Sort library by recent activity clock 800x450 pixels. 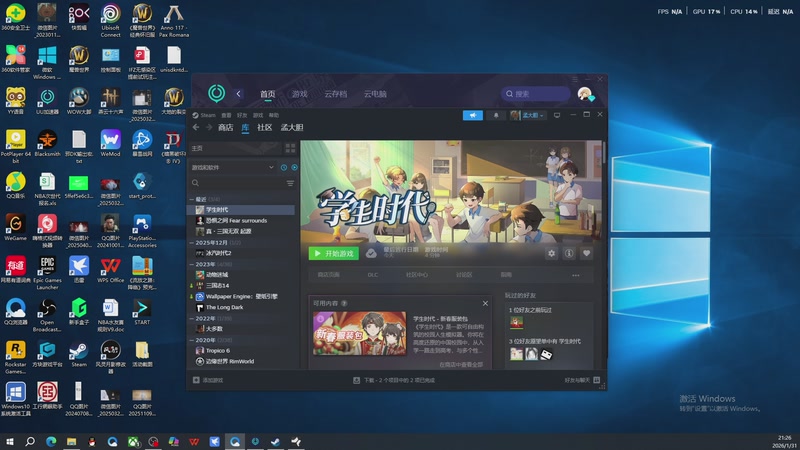(284, 167)
